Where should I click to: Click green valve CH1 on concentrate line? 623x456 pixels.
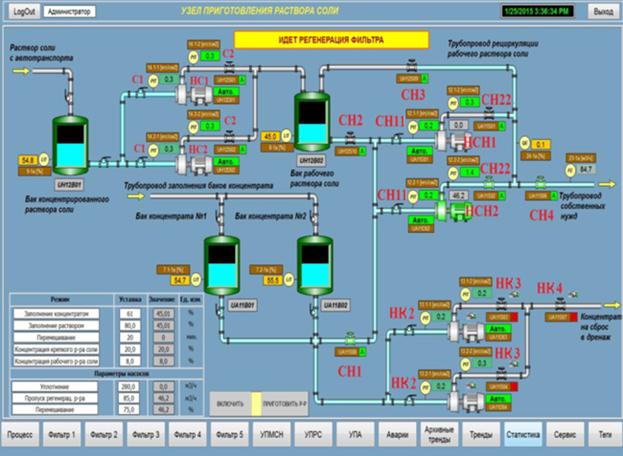pos(350,338)
